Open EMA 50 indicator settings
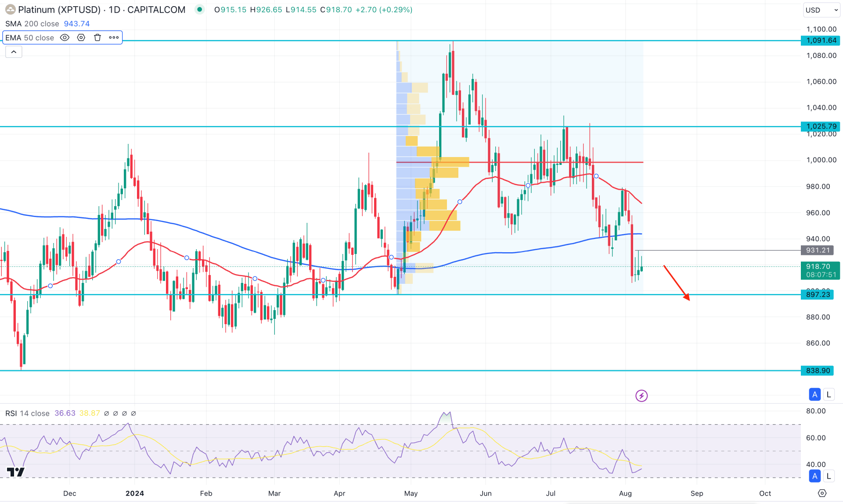Screen dimensions: 843x504 (81, 38)
